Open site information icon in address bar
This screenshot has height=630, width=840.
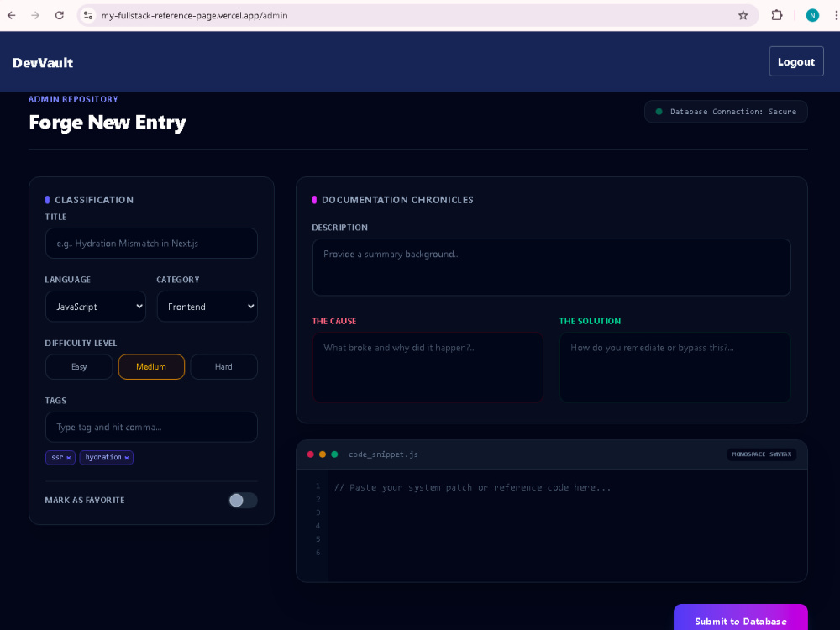pos(88,15)
